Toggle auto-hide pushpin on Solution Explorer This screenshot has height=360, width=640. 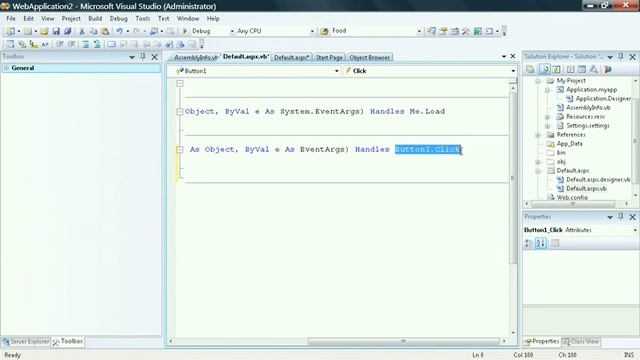[x=621, y=56]
